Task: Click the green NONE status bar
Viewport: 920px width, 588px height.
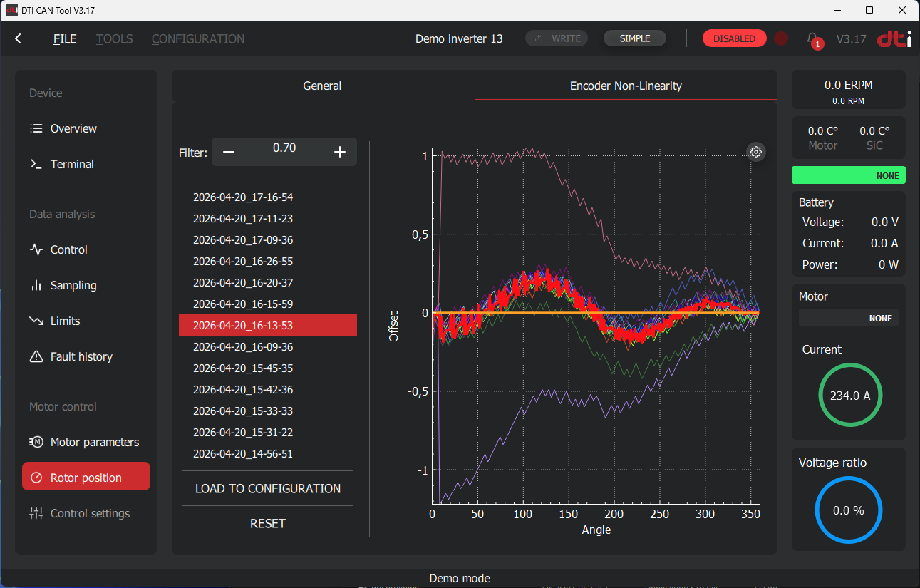Action: [x=848, y=175]
